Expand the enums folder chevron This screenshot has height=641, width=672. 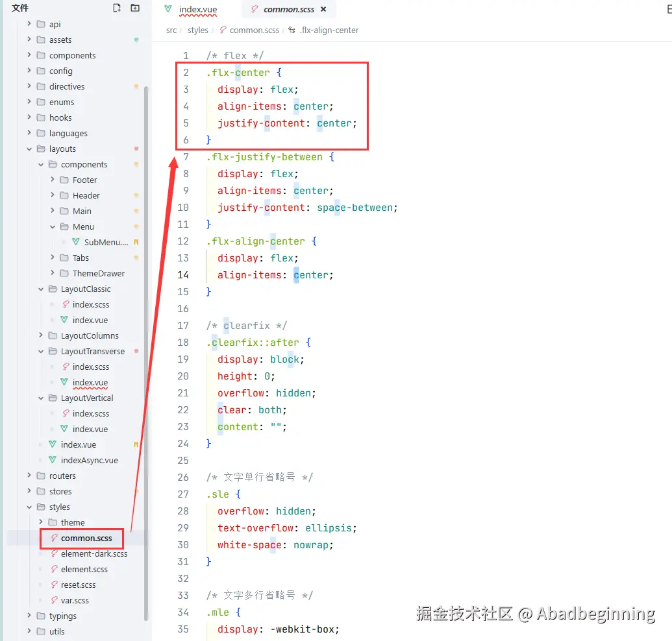(x=29, y=102)
